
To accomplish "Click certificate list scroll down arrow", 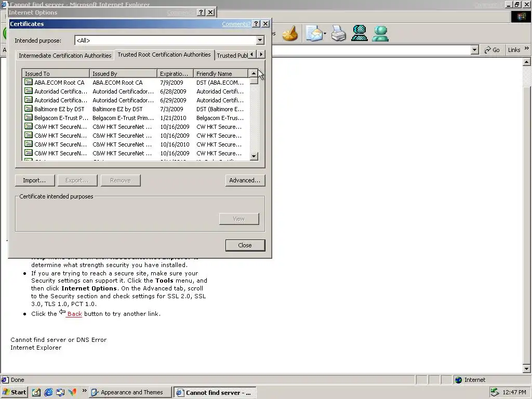I will point(254,156).
